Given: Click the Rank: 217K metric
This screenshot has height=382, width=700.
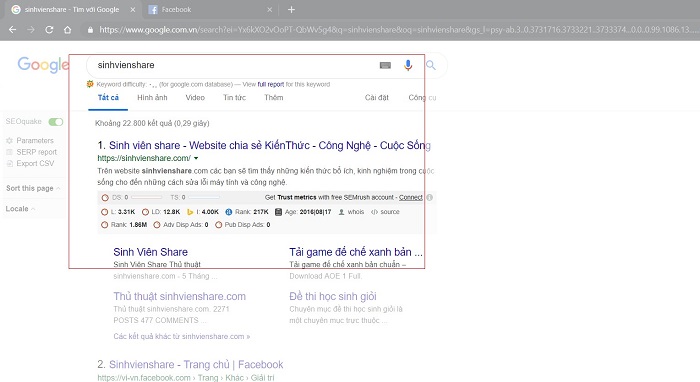Looking at the screenshot, I should coord(247,212).
